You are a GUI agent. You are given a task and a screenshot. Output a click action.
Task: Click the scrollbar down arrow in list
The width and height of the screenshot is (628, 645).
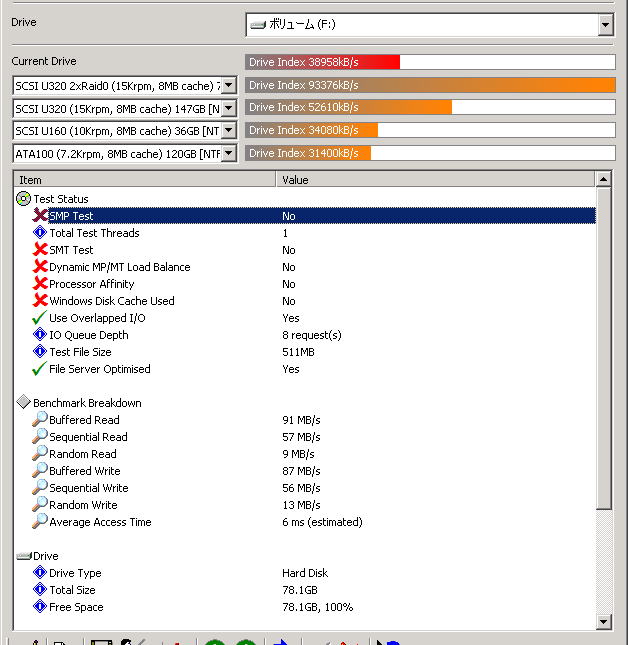click(x=603, y=621)
